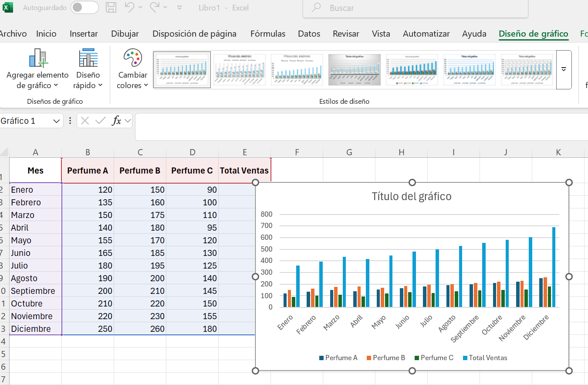
Task: Click the fx insert function icon
Action: [116, 121]
